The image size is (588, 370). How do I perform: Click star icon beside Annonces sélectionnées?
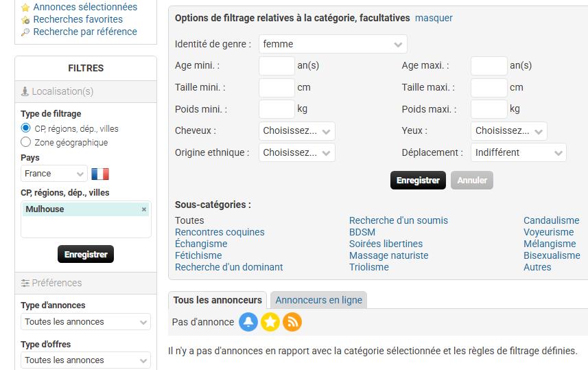25,8
